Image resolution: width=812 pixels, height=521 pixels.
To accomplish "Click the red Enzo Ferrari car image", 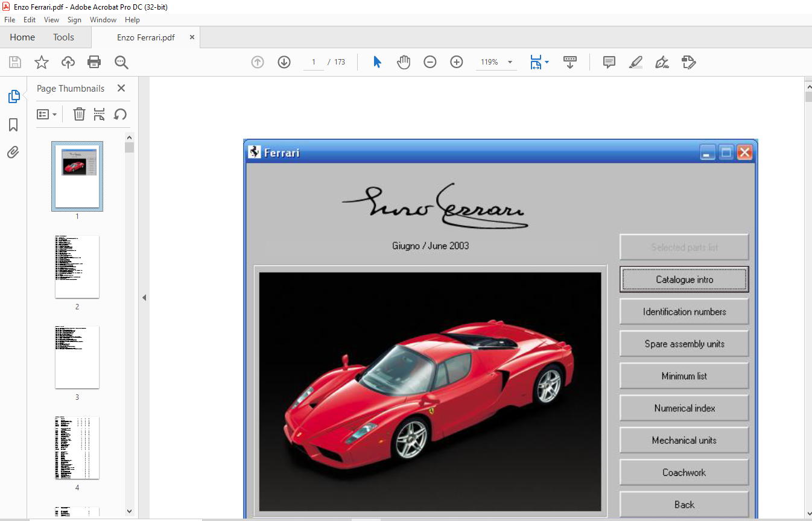I will pos(430,391).
